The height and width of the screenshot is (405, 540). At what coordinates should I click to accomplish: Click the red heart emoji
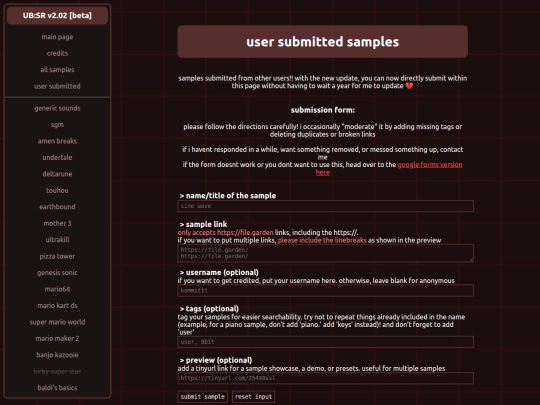(x=409, y=86)
